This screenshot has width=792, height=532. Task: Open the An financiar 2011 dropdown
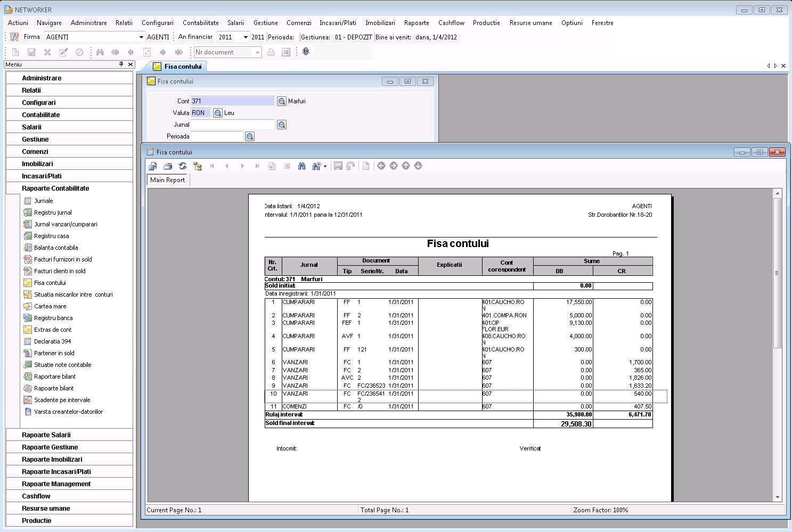(x=246, y=37)
